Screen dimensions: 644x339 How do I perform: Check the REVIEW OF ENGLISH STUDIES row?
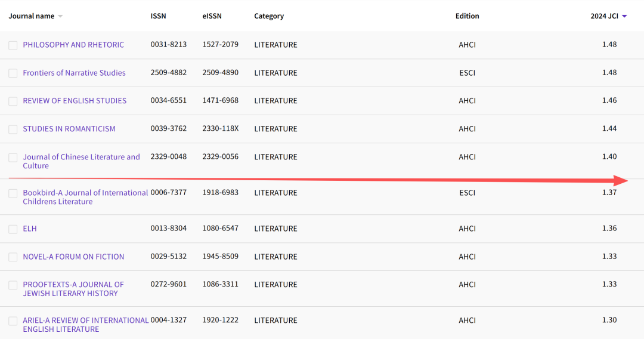click(13, 101)
